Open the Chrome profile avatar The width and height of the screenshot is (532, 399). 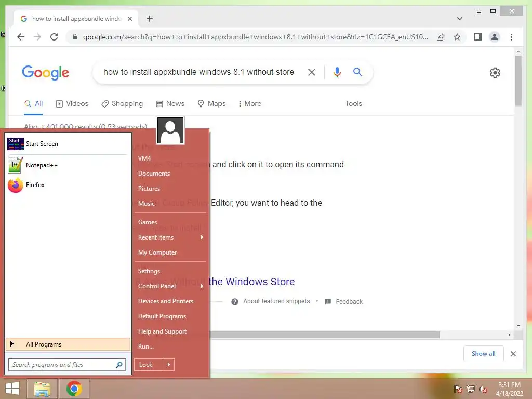495,37
